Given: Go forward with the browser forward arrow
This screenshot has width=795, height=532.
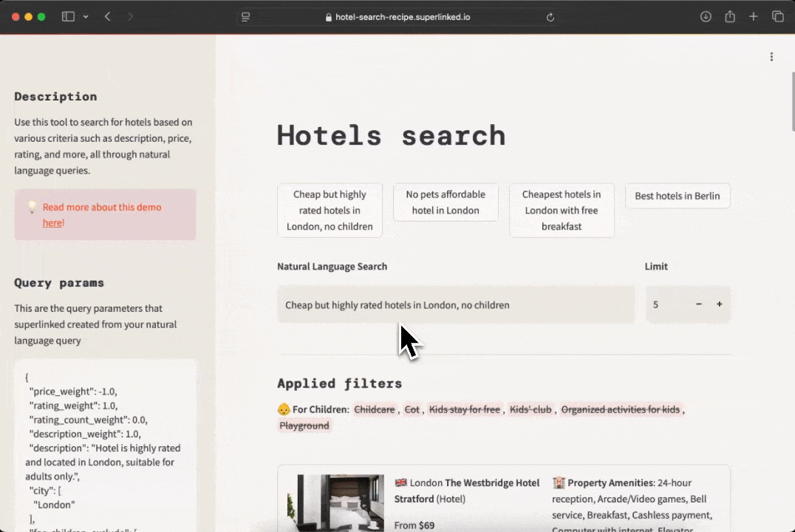Looking at the screenshot, I should pyautogui.click(x=130, y=17).
